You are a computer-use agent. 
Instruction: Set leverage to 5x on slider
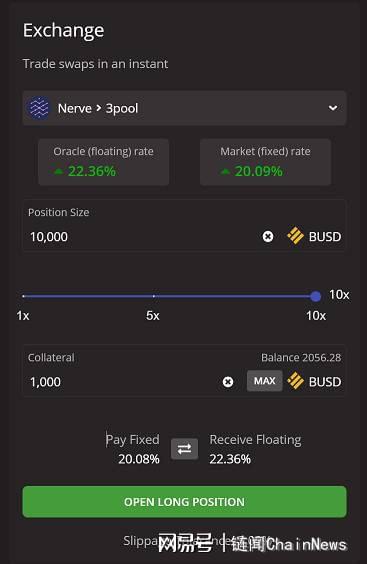(x=154, y=296)
